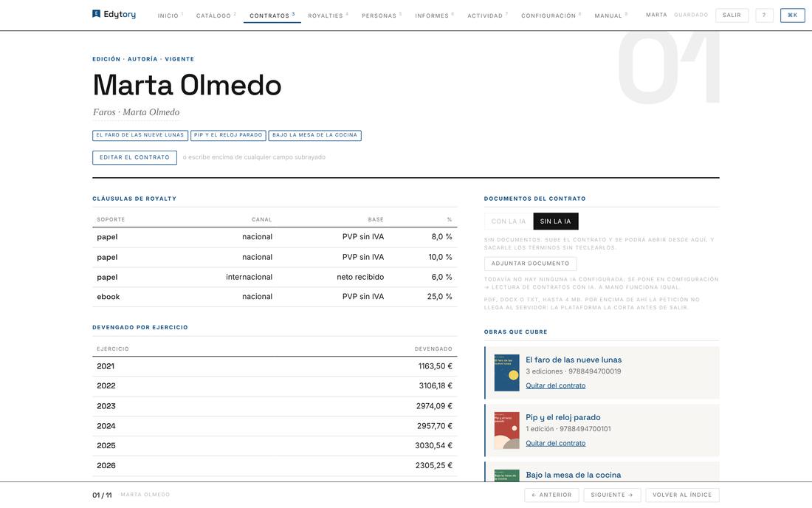Image resolution: width=812 pixels, height=508 pixels.
Task: Click the Soporte column header
Action: tap(111, 219)
